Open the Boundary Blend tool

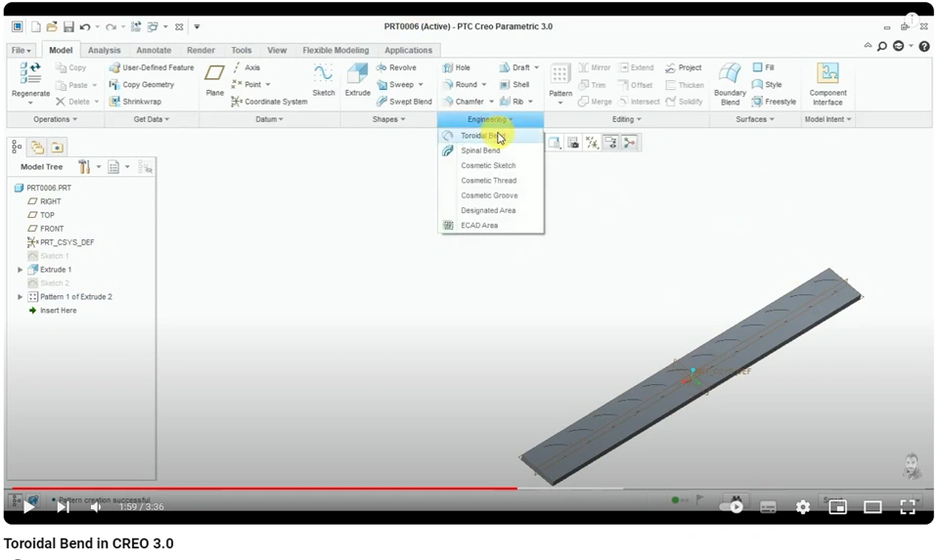point(730,84)
